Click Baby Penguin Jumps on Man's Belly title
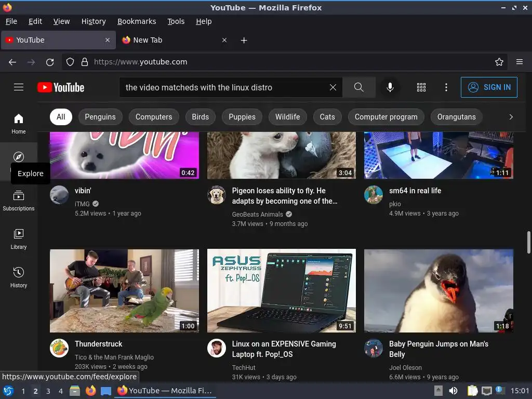Image resolution: width=532 pixels, height=399 pixels. (x=438, y=349)
